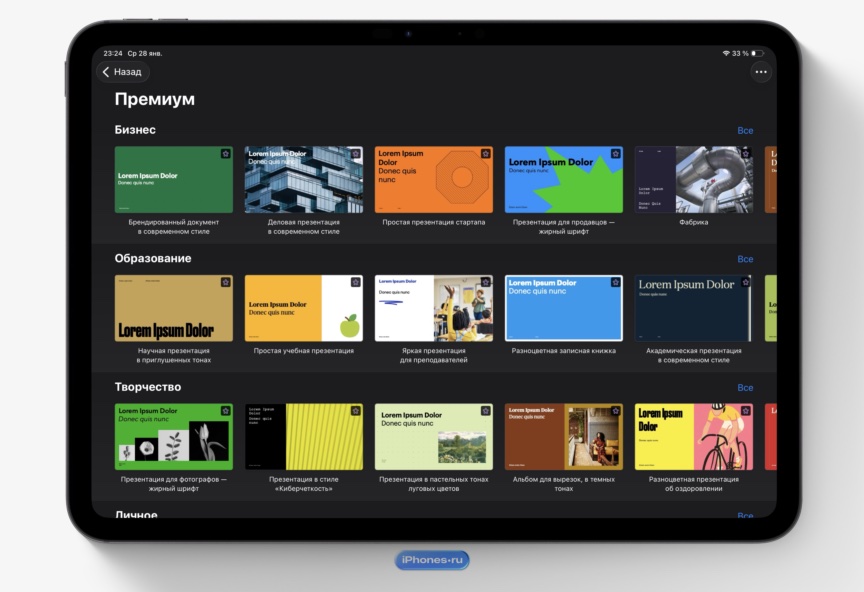Open the Презентация для продавцов template
Viewport: 864px width, 592px height.
click(564, 180)
